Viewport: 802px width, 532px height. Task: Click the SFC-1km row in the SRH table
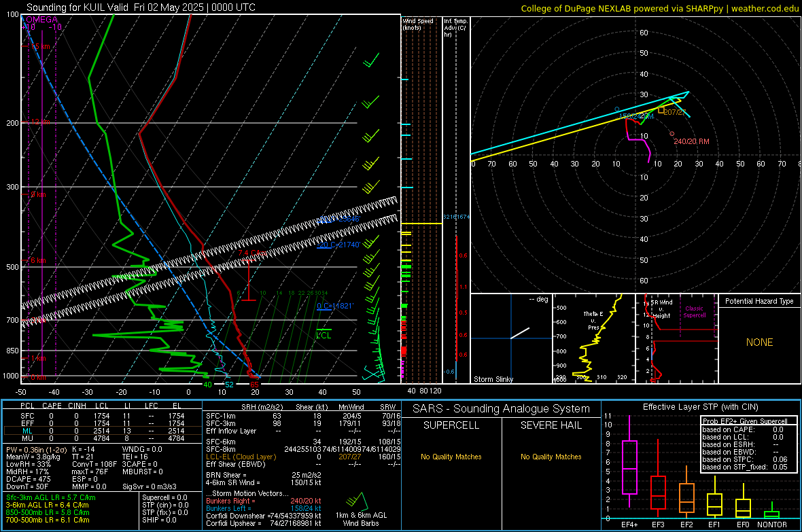tap(303, 416)
